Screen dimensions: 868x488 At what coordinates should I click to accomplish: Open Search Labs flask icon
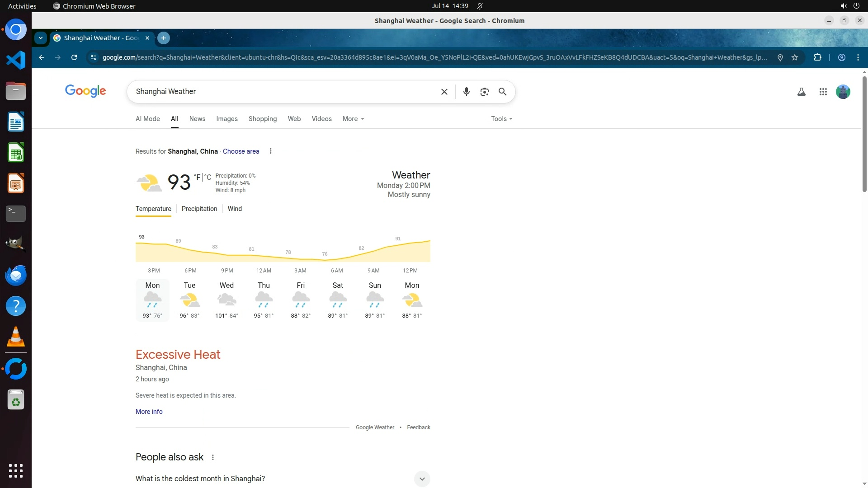pos(801,92)
